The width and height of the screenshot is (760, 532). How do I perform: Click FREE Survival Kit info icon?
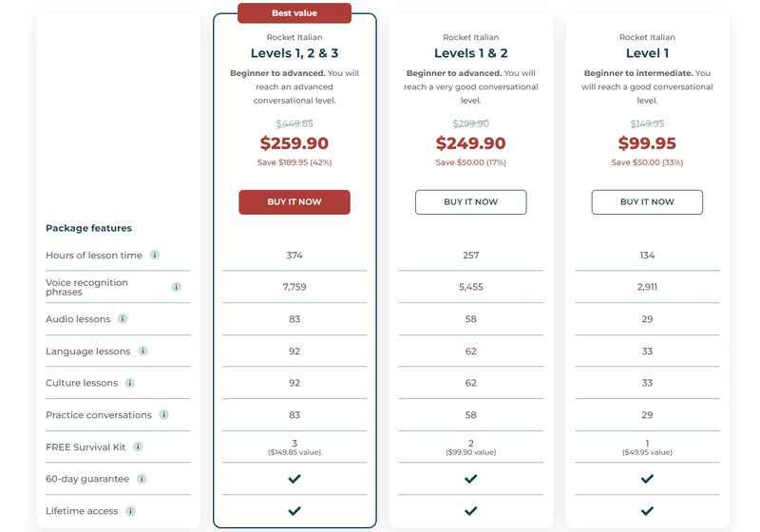138,446
